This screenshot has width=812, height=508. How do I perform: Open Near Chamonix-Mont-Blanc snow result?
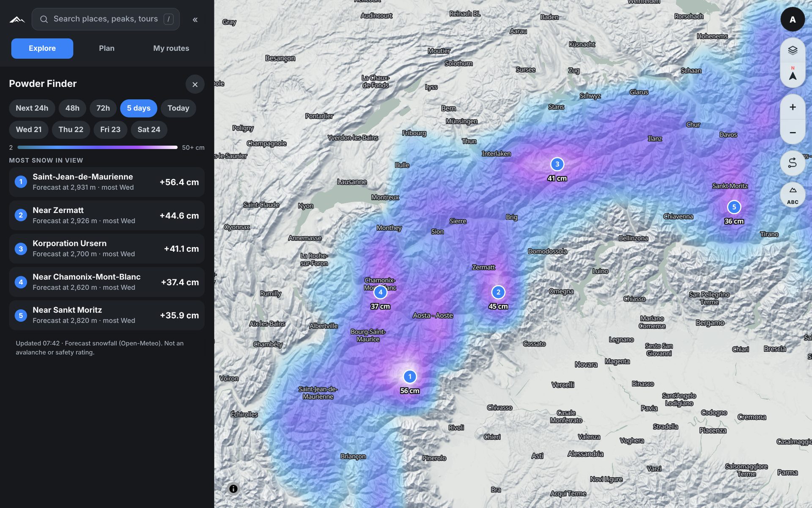(x=107, y=282)
